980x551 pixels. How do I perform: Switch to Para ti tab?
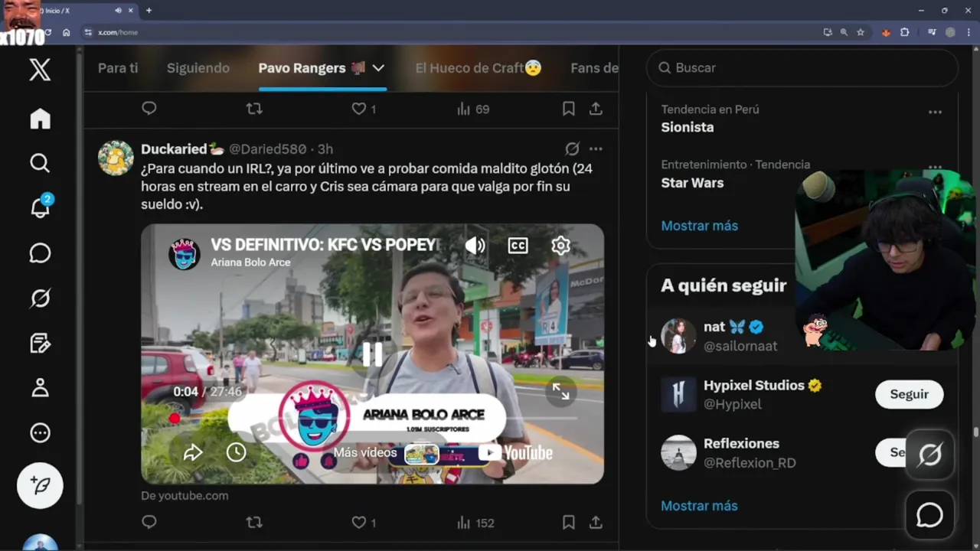(118, 68)
